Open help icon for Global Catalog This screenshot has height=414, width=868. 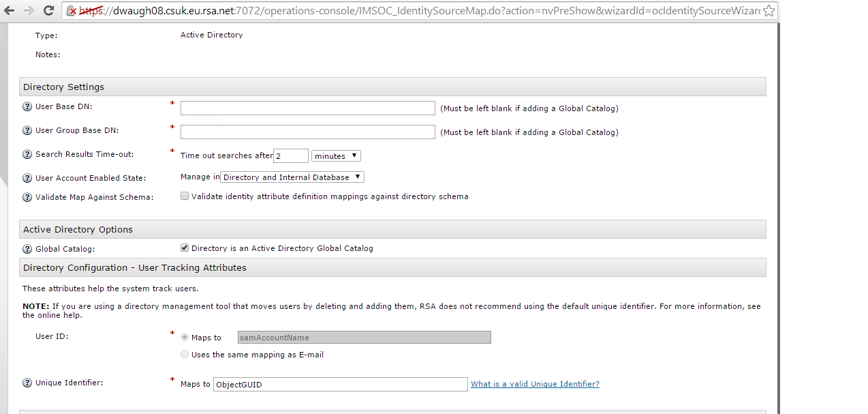tap(27, 249)
